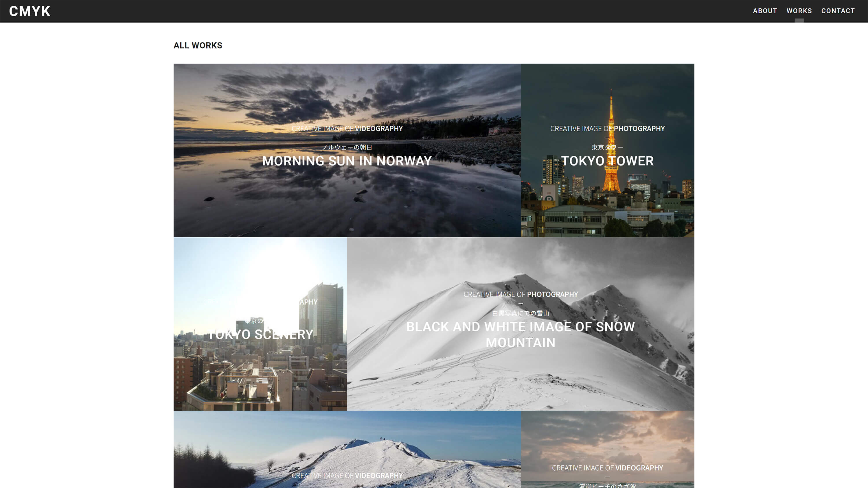The image size is (868, 488).
Task: Click Videography label on the beach tile
Action: point(639,468)
